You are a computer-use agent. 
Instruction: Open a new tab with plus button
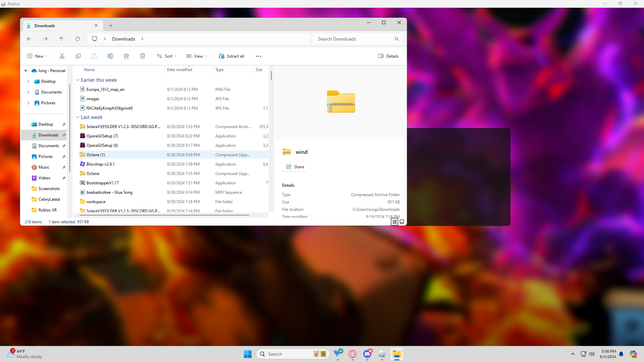click(x=111, y=25)
